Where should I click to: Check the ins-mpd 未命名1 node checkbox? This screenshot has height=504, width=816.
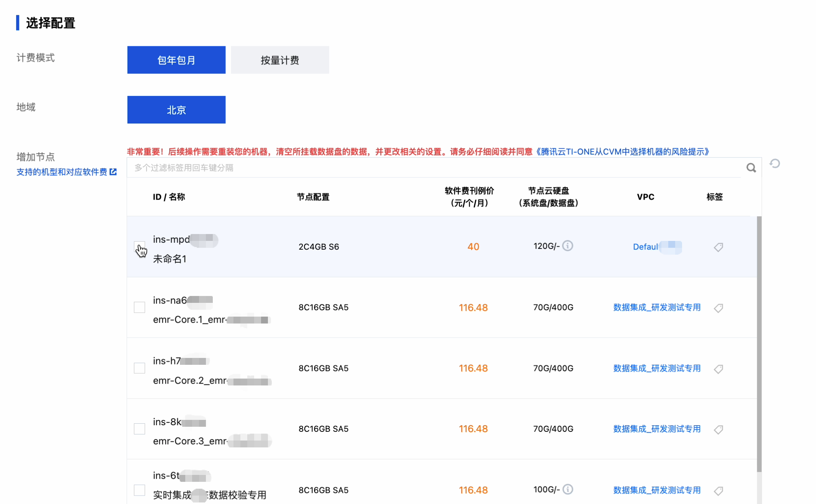click(139, 247)
